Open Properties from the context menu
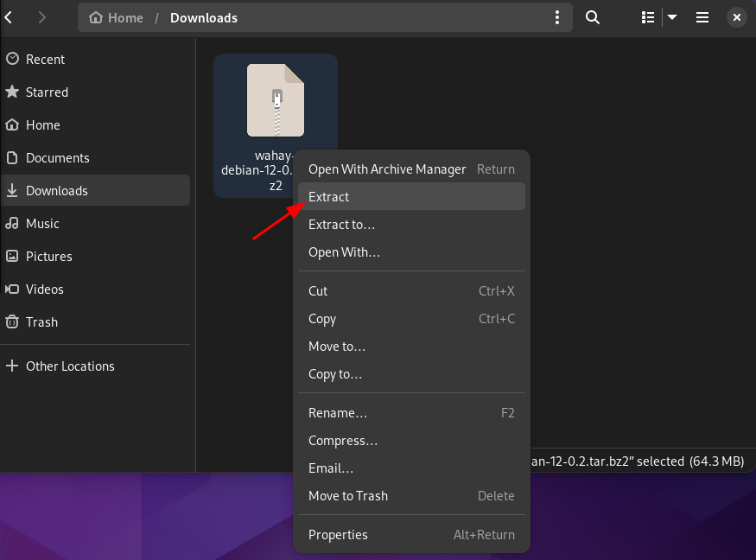 click(x=338, y=535)
